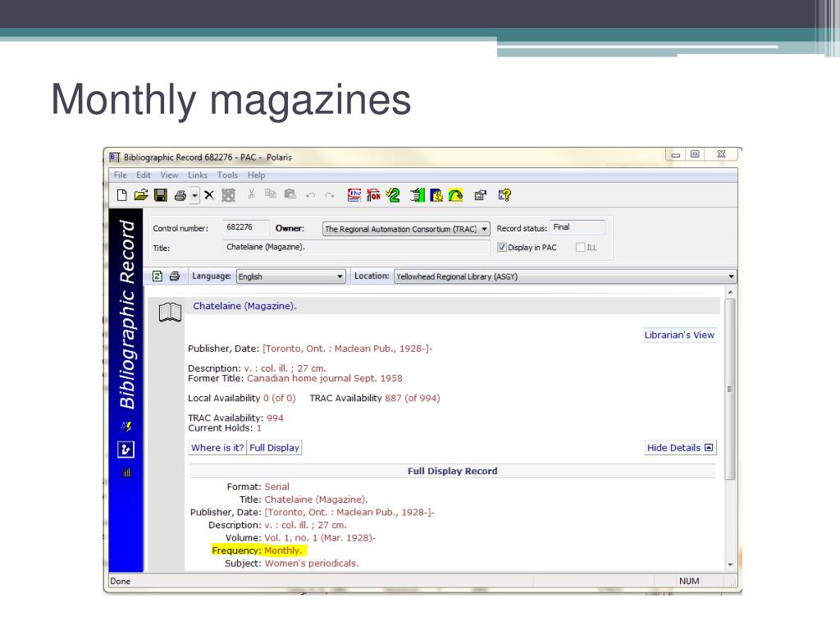Screen dimensions: 840x630
Task: Click Hide Details to collapse details
Action: [680, 447]
